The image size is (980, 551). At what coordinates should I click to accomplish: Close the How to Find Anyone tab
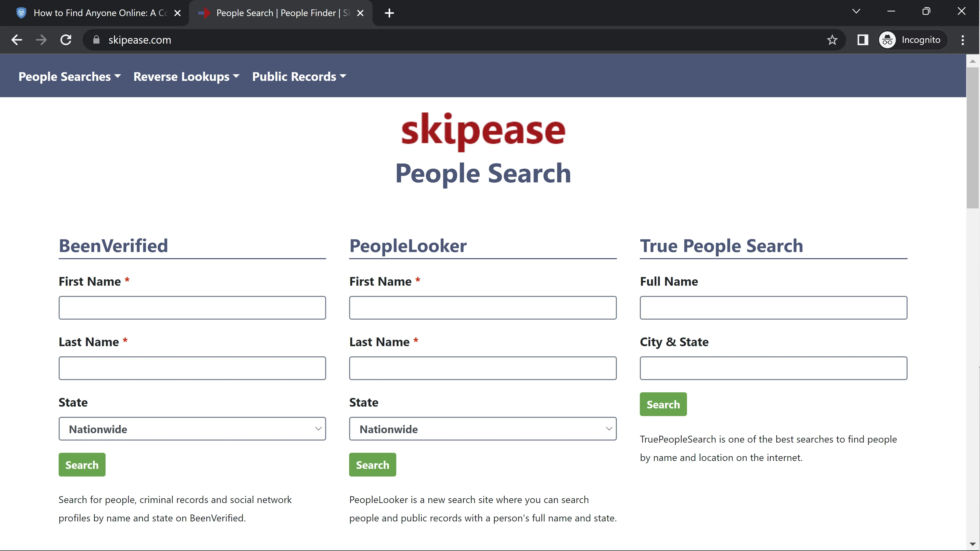177,13
